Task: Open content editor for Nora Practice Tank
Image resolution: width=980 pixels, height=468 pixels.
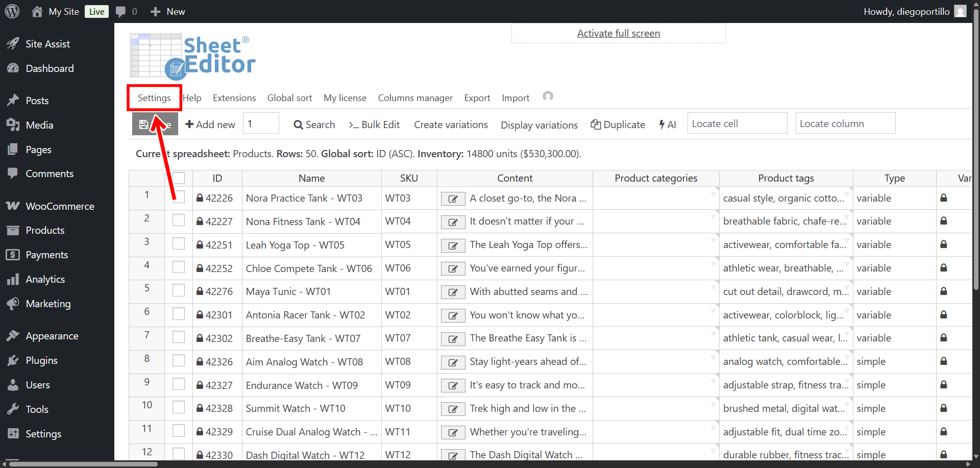Action: tap(453, 199)
